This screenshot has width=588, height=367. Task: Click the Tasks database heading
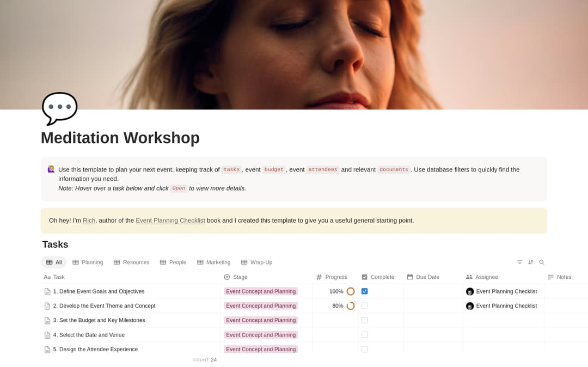[55, 244]
